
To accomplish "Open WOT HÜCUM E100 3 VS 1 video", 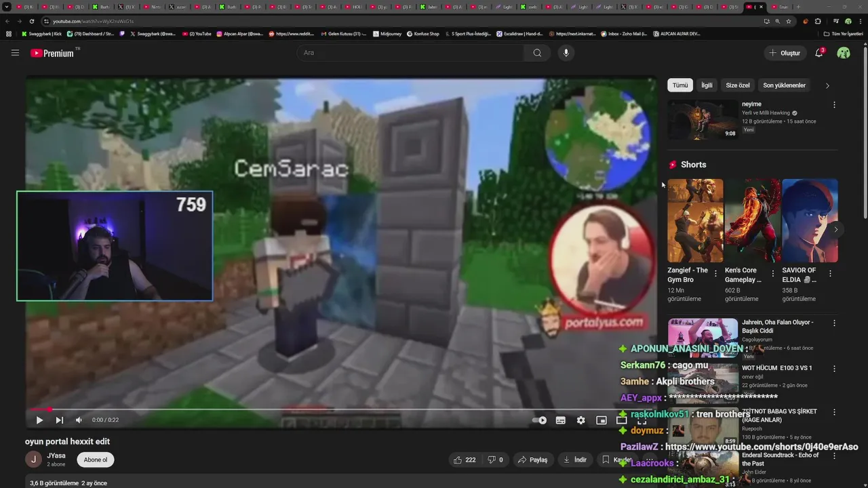I will click(x=777, y=368).
